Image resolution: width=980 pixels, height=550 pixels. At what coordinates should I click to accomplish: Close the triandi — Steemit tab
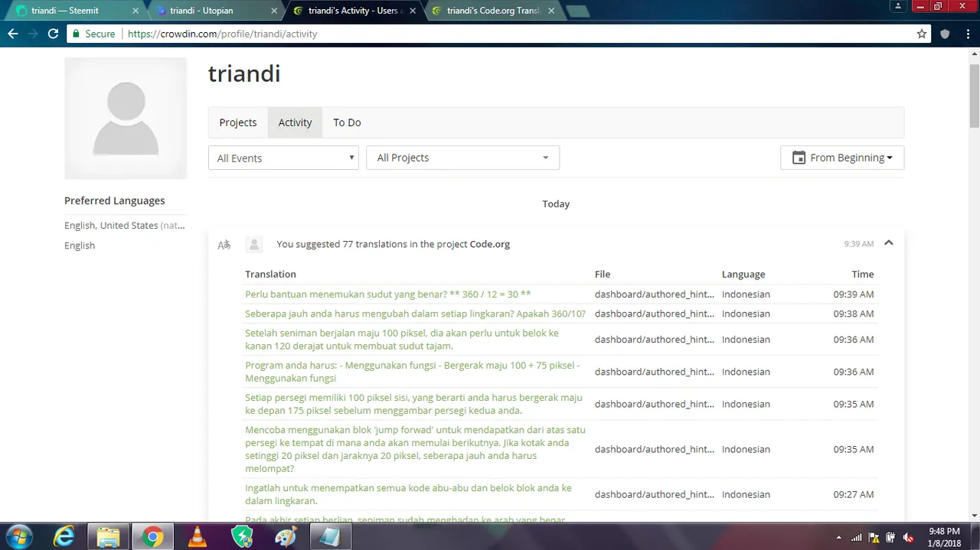135,11
